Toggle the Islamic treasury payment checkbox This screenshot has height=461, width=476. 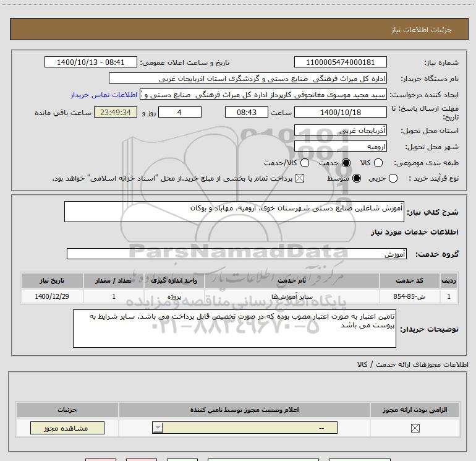pyautogui.click(x=300, y=178)
